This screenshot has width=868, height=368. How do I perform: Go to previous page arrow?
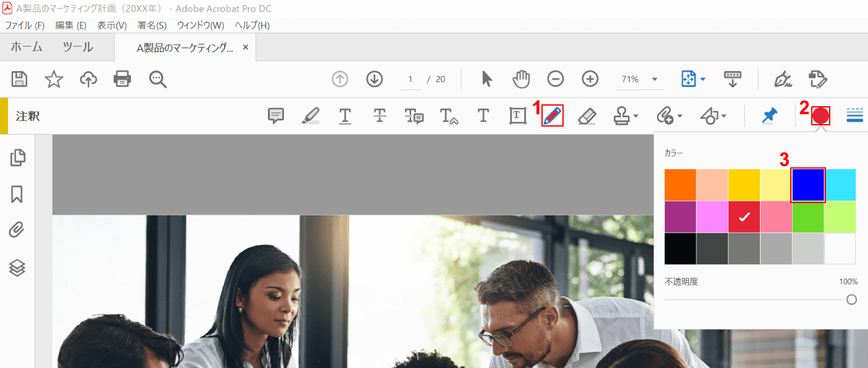pos(340,79)
